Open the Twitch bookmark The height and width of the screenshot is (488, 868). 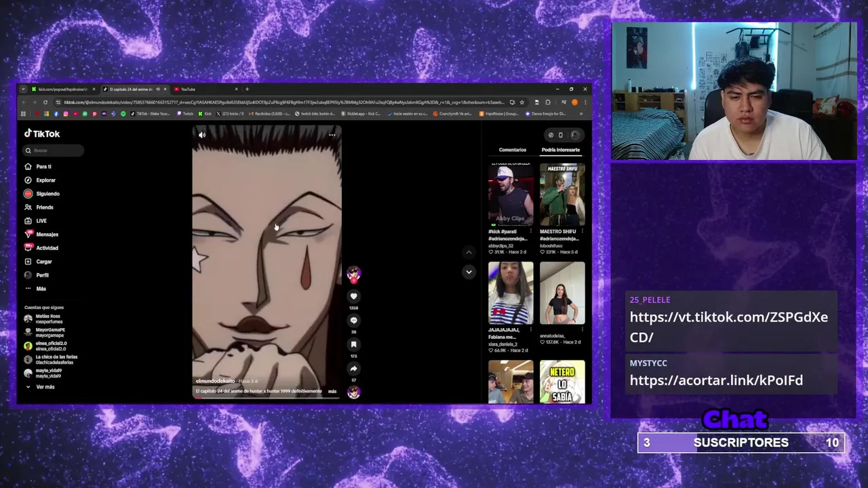click(x=185, y=114)
